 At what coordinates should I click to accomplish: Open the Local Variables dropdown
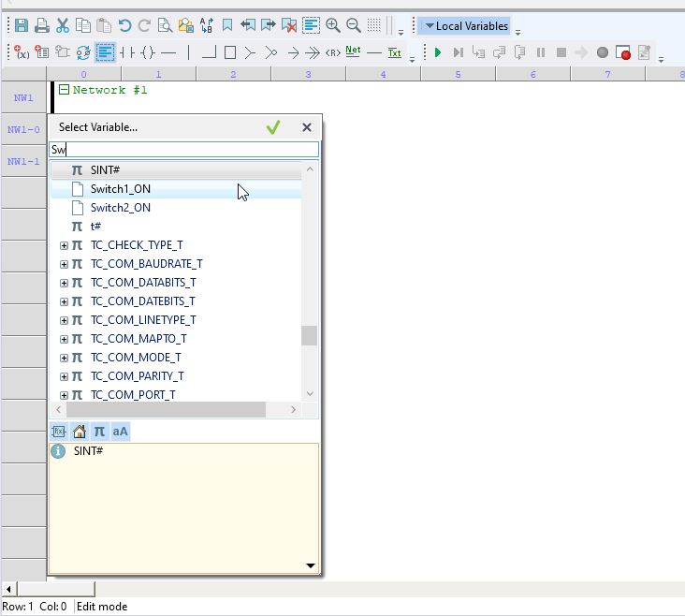[x=466, y=26]
